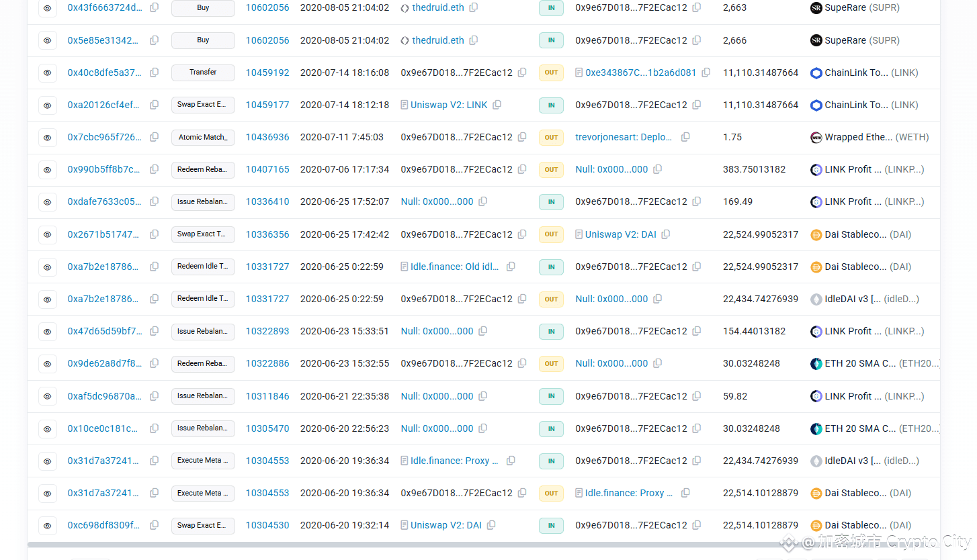Copy thedruid.eth address in 0x43f6663724d row

pos(474,7)
